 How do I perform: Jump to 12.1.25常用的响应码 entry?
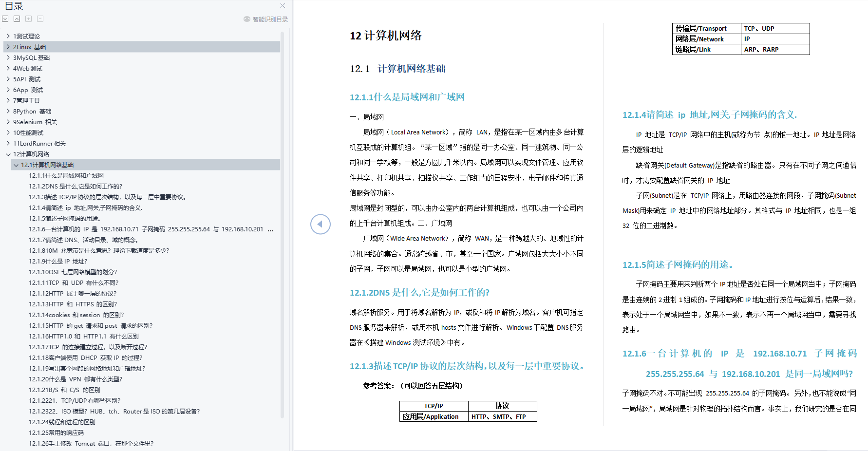coord(57,432)
